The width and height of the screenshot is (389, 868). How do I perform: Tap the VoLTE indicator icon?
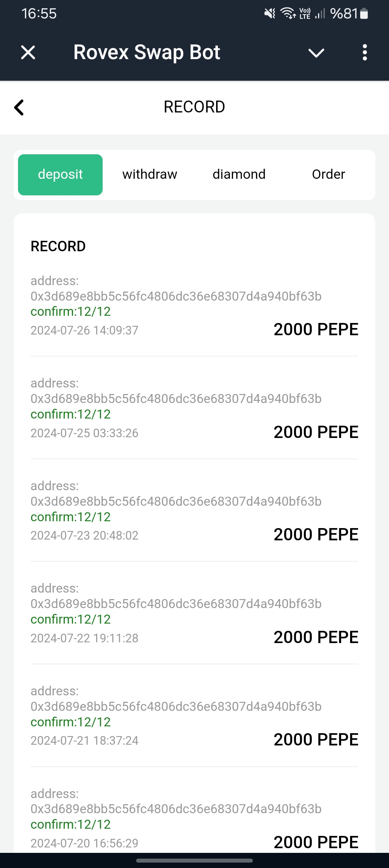(x=305, y=14)
